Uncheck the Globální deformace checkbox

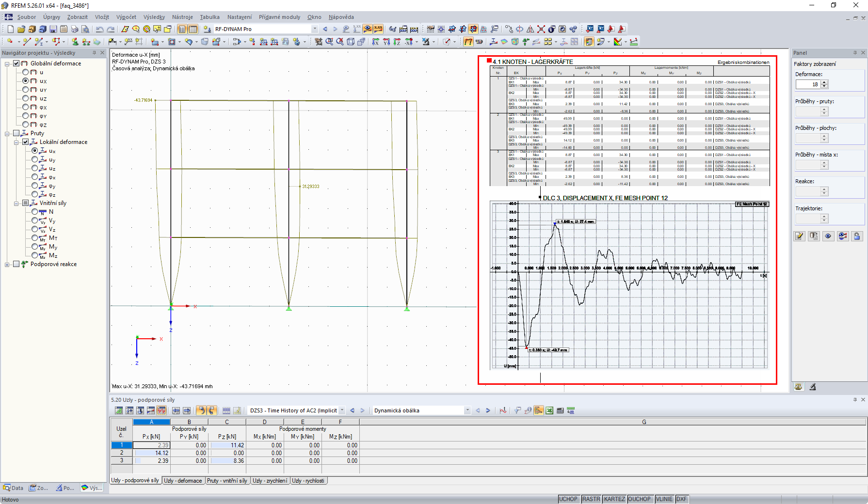(x=16, y=63)
